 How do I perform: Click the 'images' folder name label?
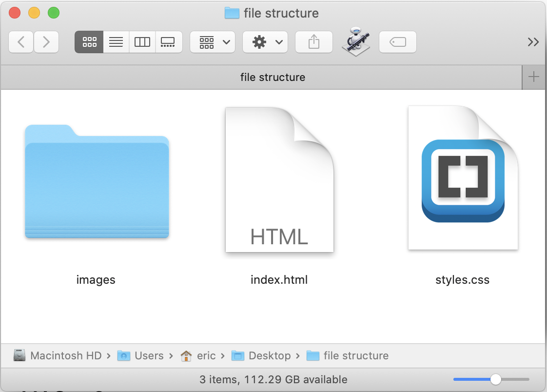(x=96, y=280)
